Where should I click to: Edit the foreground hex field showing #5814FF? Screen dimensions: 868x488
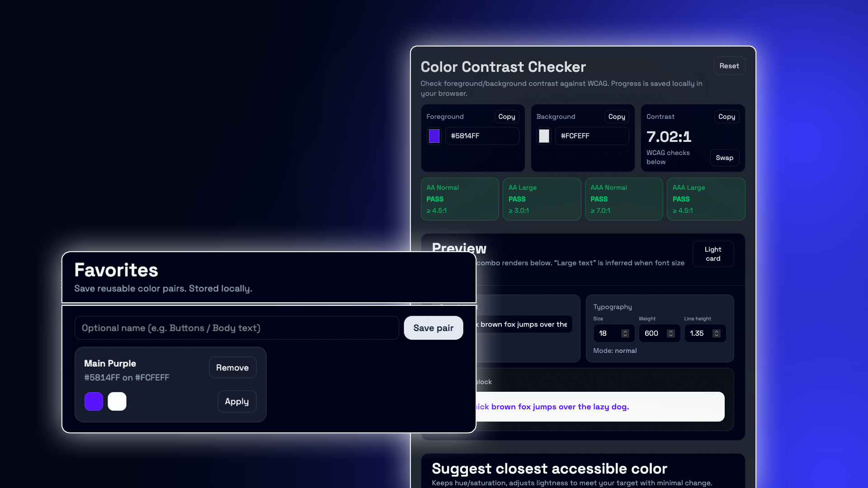[482, 136]
